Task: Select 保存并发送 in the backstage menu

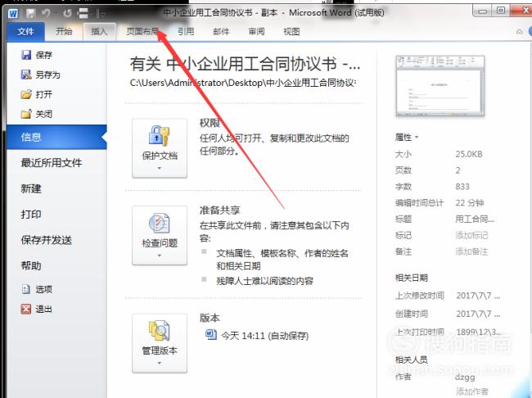Action: pos(47,241)
